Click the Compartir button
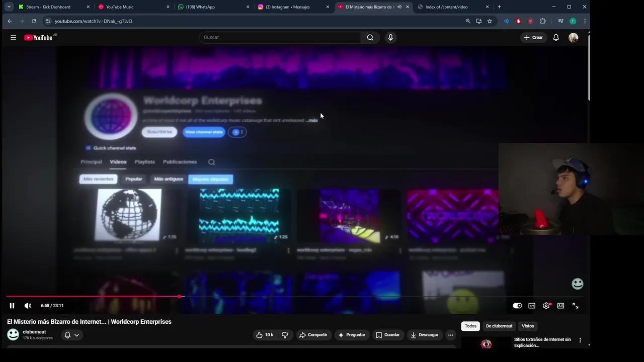This screenshot has height=362, width=644. [x=313, y=335]
